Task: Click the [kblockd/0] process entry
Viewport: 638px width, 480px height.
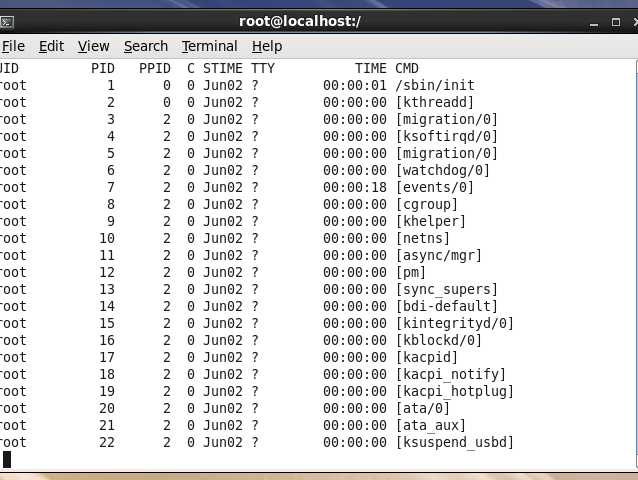Action: [x=439, y=340]
